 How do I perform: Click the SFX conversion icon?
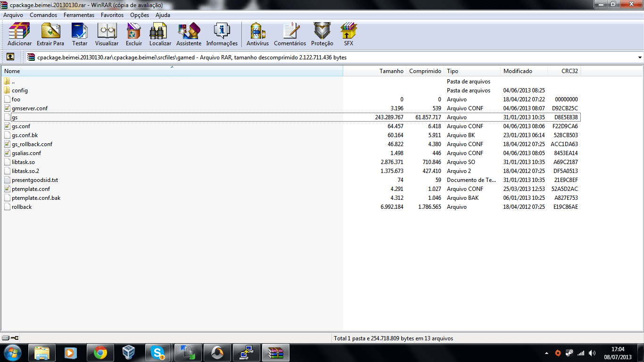pyautogui.click(x=348, y=32)
